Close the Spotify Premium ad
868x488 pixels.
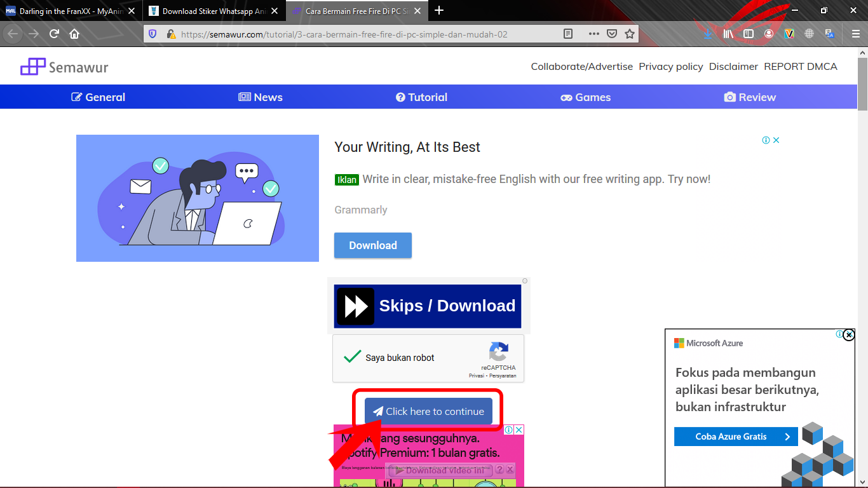tap(519, 430)
